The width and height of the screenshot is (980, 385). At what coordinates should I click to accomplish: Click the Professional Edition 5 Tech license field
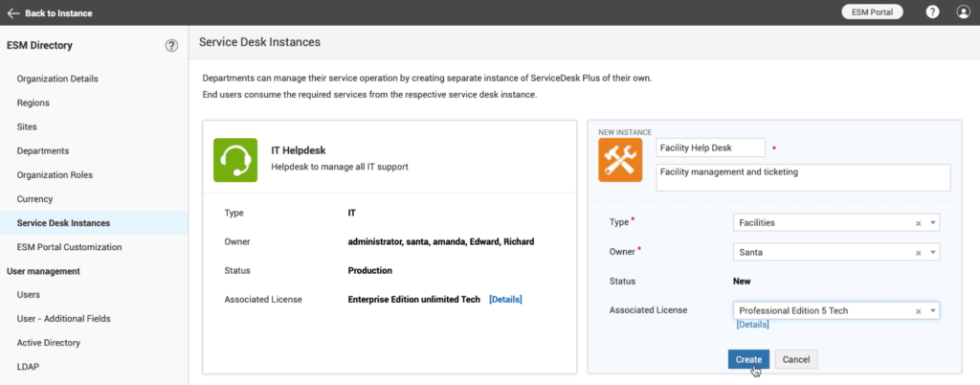tap(836, 311)
